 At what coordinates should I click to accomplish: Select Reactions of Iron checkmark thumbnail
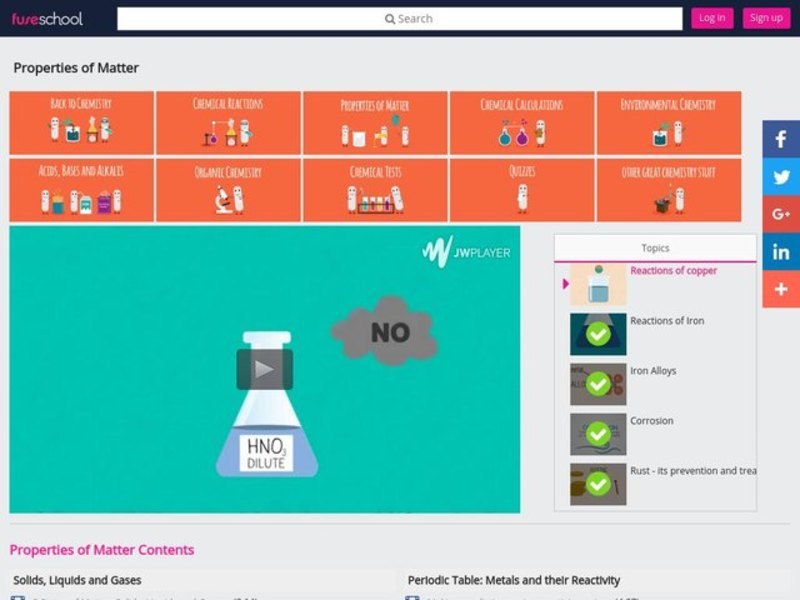click(x=598, y=334)
